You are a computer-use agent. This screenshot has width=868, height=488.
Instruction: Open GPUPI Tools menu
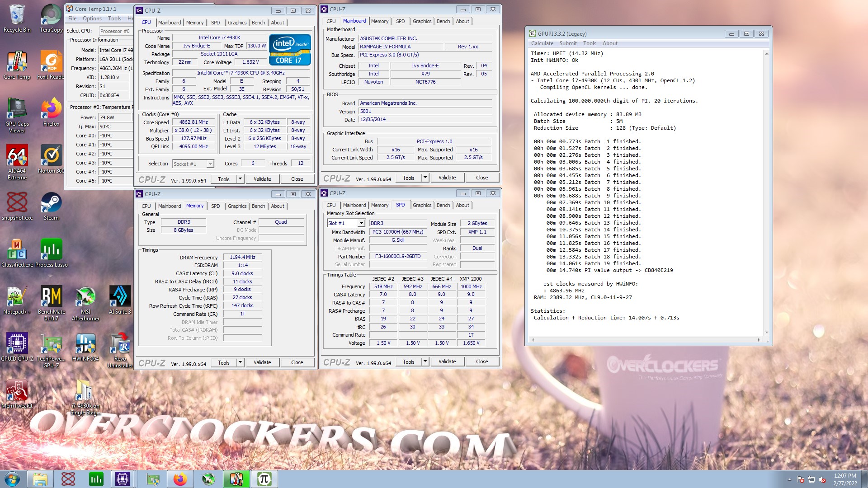pos(590,43)
